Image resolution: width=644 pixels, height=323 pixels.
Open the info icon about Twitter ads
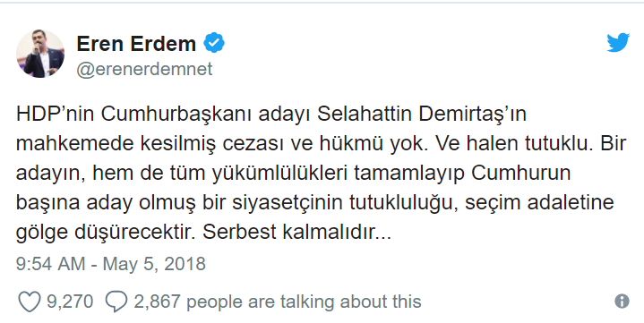point(622,302)
